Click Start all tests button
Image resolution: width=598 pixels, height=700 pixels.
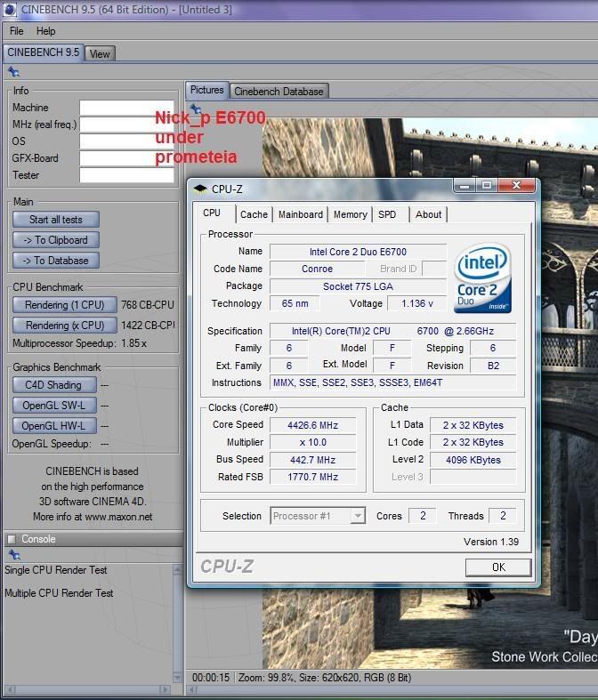tap(56, 220)
